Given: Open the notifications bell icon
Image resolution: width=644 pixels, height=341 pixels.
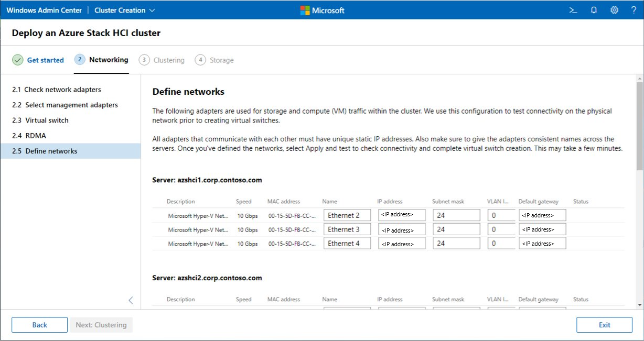Looking at the screenshot, I should click(593, 9).
